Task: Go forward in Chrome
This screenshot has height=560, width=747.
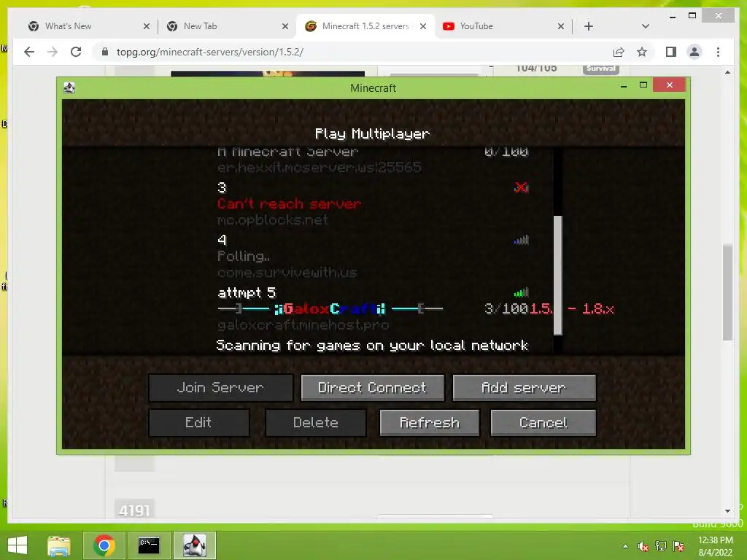Action: point(53,52)
